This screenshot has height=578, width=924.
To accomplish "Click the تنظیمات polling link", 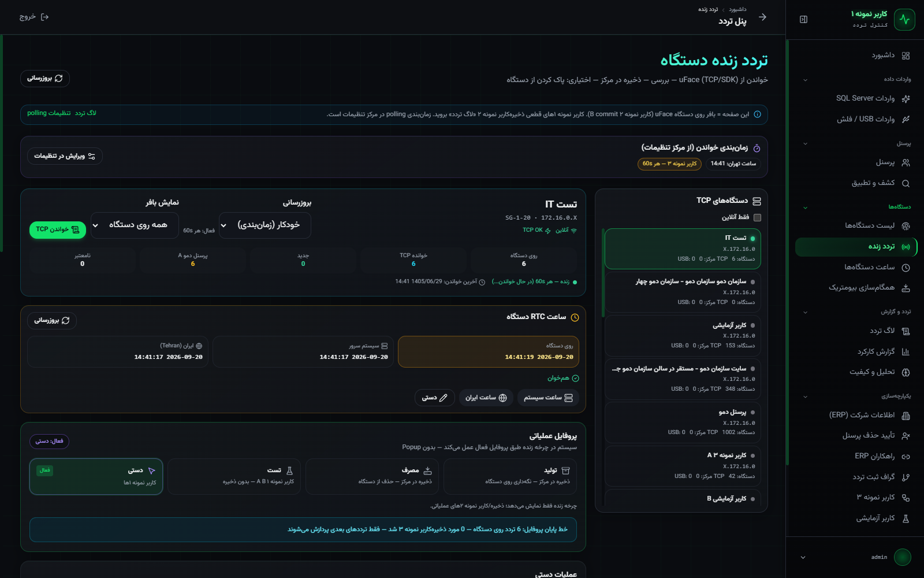I will coord(49,113).
